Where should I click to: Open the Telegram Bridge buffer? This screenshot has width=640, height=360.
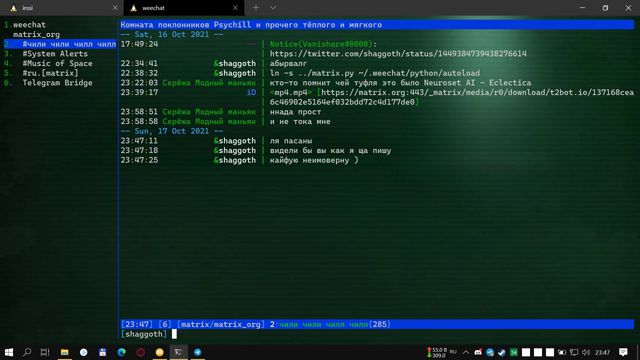pyautogui.click(x=57, y=83)
